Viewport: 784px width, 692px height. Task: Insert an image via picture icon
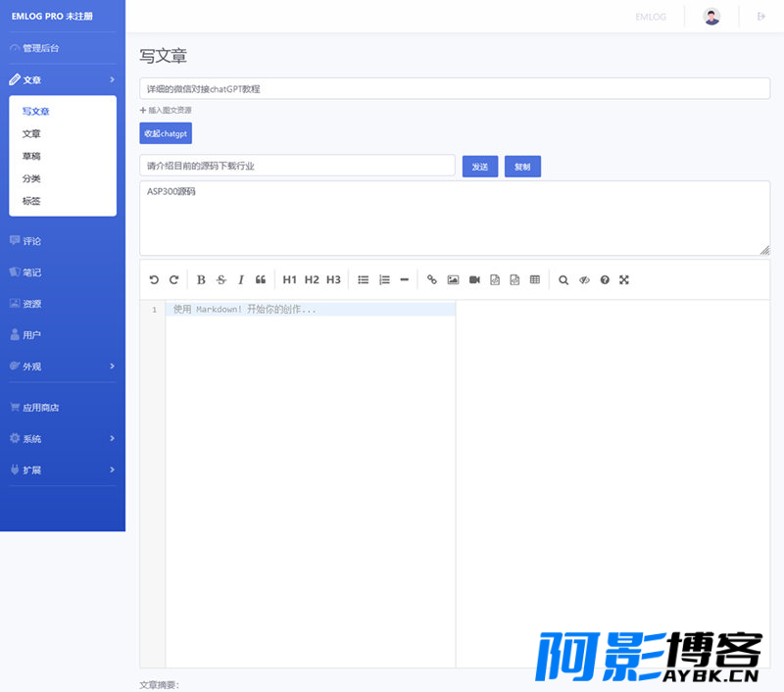coord(453,280)
